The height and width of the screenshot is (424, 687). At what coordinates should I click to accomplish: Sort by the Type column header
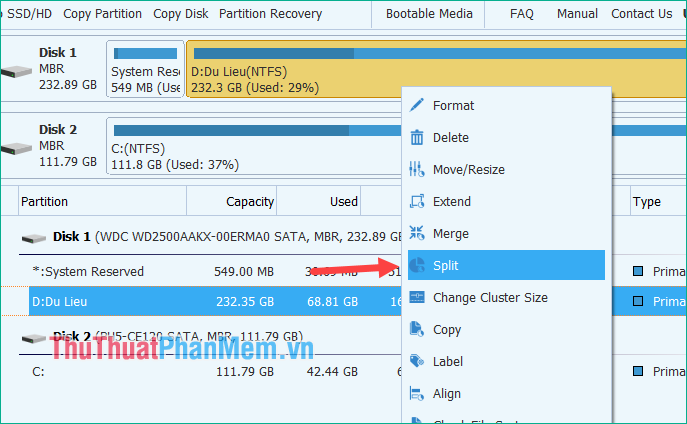tap(659, 201)
